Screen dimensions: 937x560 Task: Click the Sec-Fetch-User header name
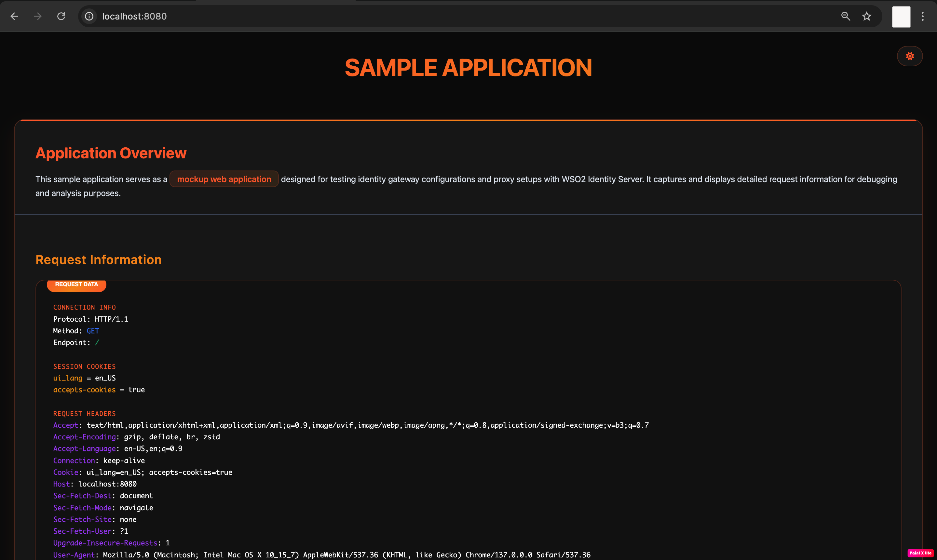82,531
